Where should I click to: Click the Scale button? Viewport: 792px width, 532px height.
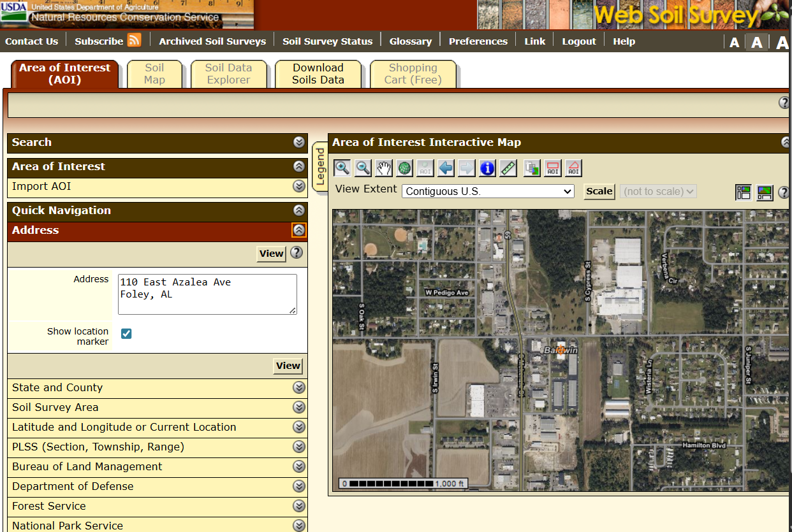pos(599,191)
